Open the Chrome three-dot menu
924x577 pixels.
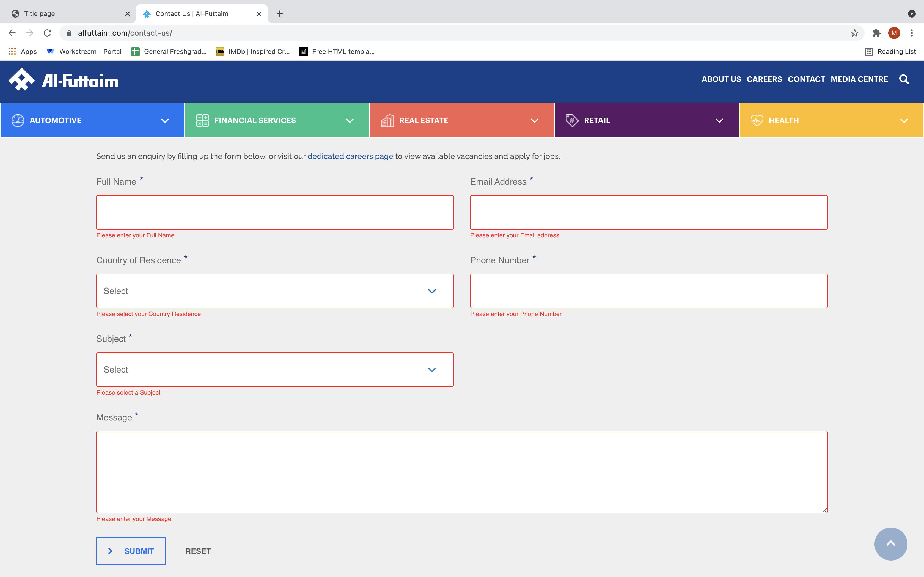pos(912,33)
